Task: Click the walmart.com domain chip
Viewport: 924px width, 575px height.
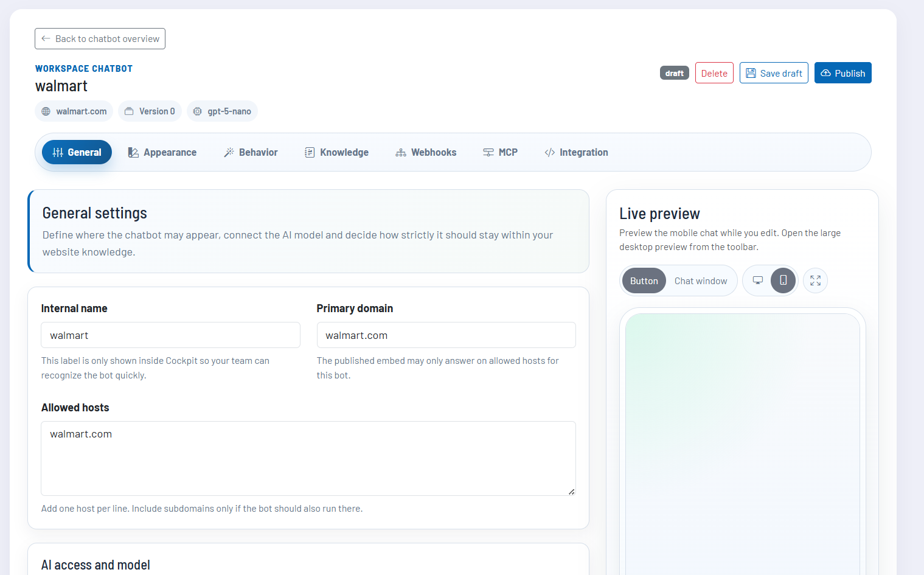Action: [x=74, y=111]
